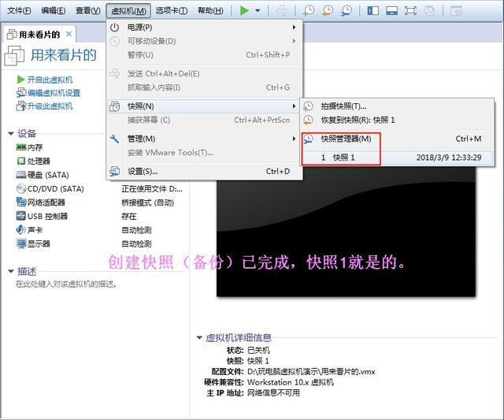This screenshot has width=504, height=420.
Task: Click the 在此处键入对该虚拟机的描述 field
Action: [x=66, y=284]
